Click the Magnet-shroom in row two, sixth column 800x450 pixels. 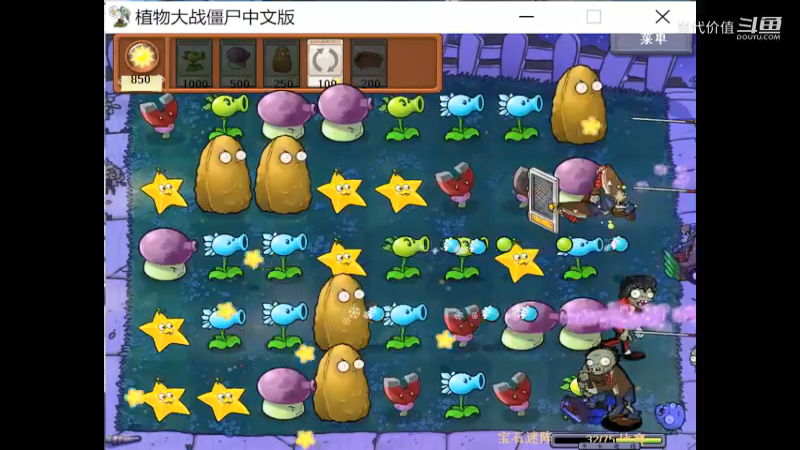[x=455, y=184]
